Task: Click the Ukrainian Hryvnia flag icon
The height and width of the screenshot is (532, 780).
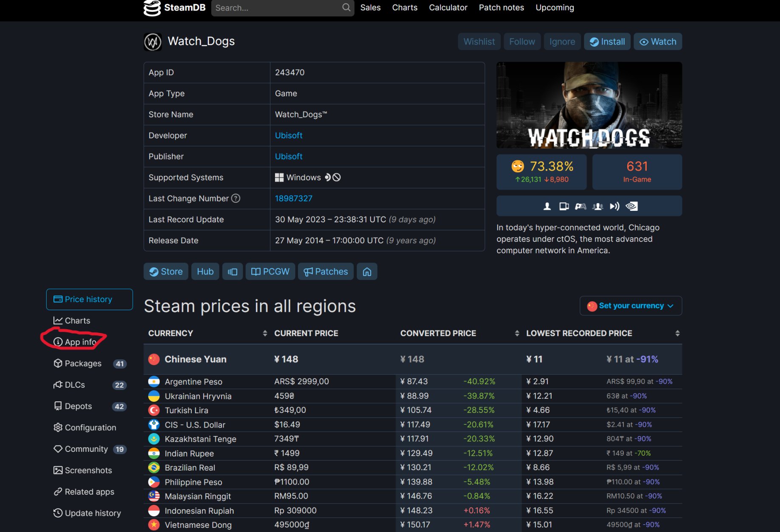Action: coord(154,396)
